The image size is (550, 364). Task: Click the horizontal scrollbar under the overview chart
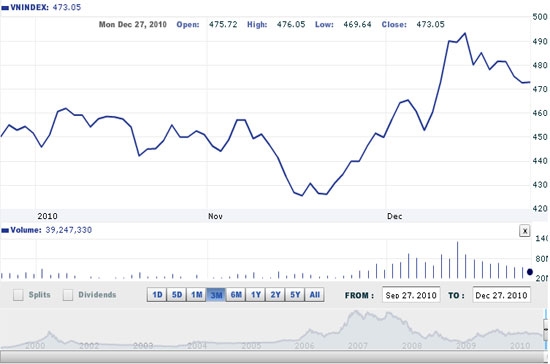coord(272,357)
